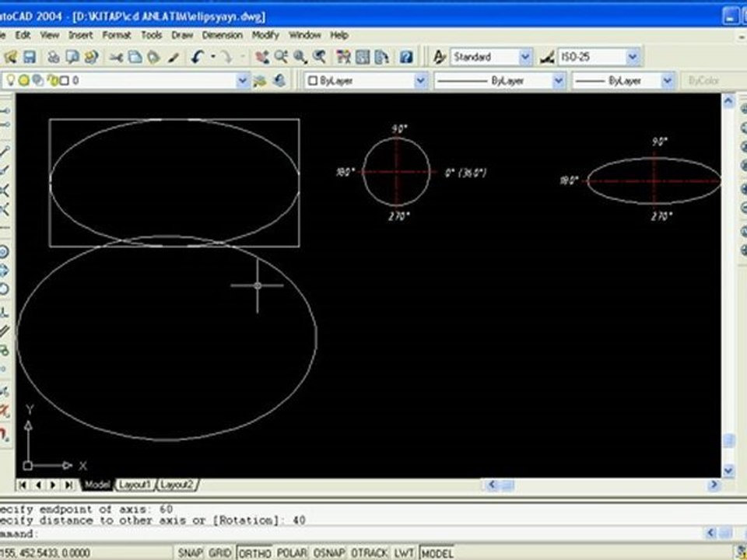
Task: Toggle layer 0 on/off light bulb
Action: [10, 80]
